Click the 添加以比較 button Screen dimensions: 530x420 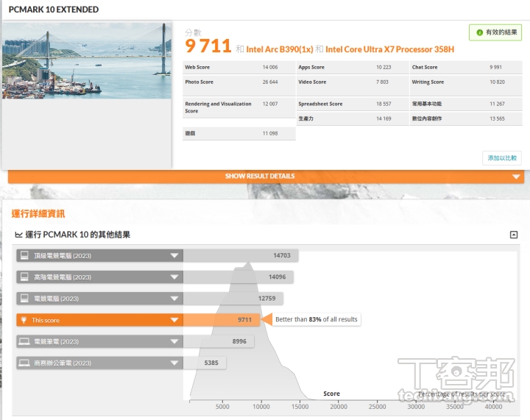click(x=502, y=157)
